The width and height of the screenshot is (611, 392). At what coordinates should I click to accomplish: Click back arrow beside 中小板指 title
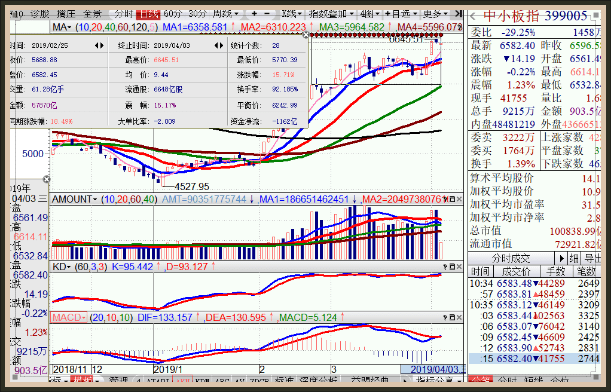click(473, 16)
